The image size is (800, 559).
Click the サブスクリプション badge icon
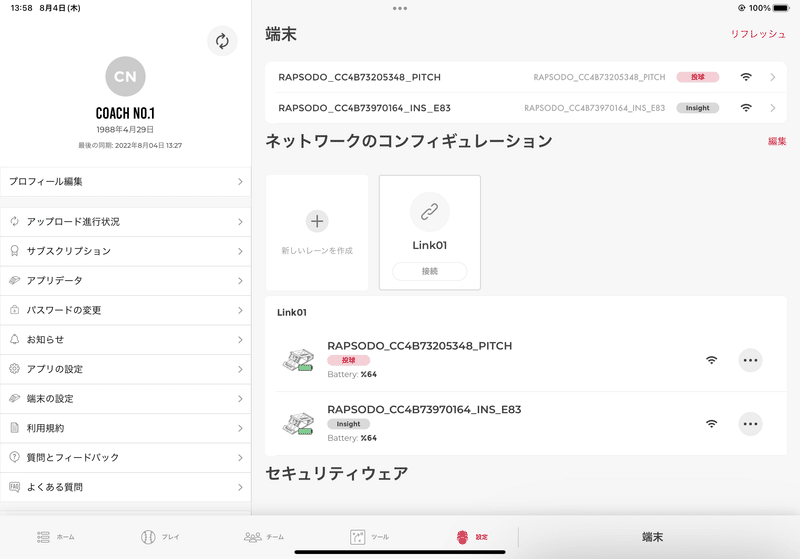tap(14, 251)
